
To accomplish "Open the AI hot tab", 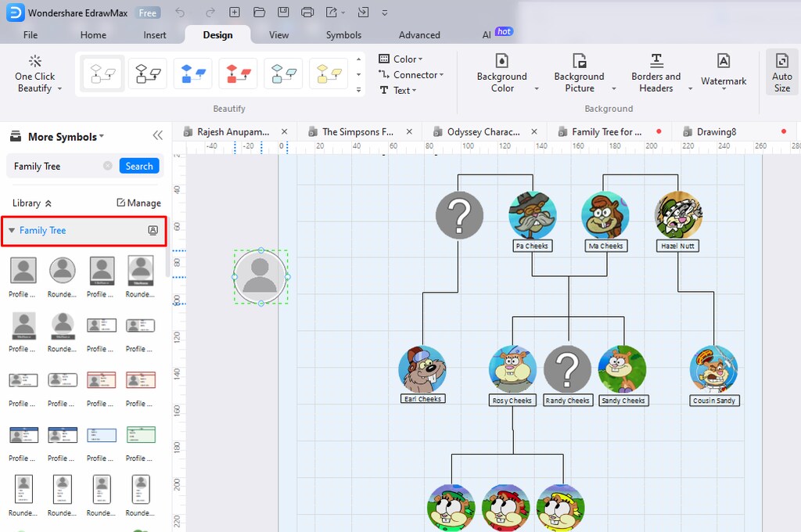I will [497, 34].
